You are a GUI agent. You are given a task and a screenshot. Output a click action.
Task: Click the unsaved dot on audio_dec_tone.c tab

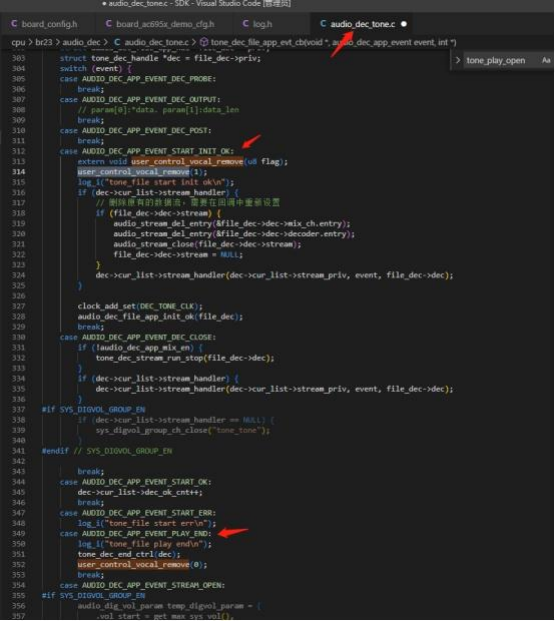404,24
